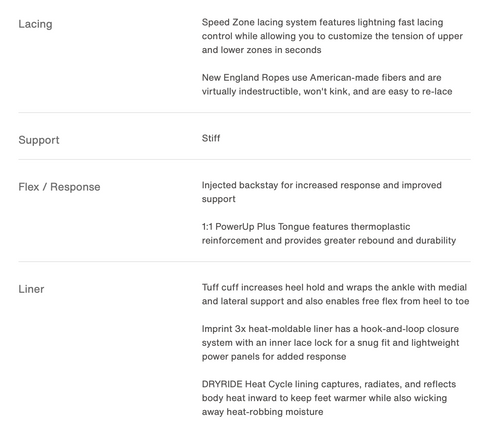Click the Flex / Response heading

[x=59, y=187]
